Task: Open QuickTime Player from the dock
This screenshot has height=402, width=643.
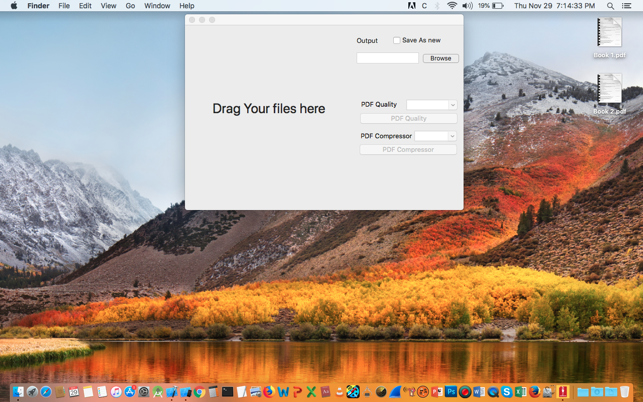Action: [493, 392]
